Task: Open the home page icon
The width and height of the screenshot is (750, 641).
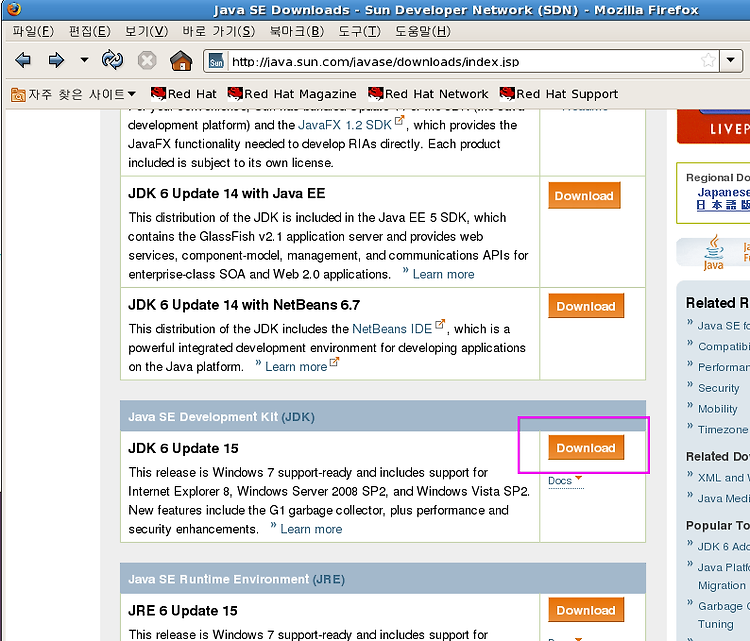Action: [181, 61]
